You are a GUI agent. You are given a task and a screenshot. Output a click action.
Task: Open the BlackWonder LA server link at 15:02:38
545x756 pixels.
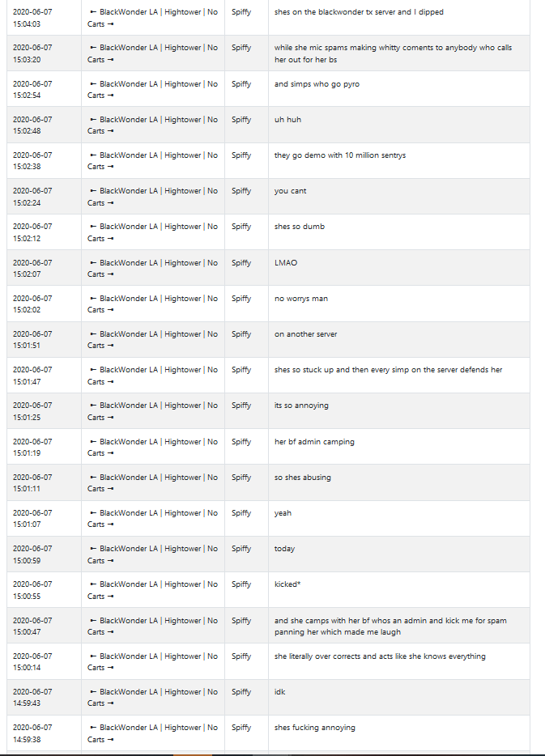point(152,160)
